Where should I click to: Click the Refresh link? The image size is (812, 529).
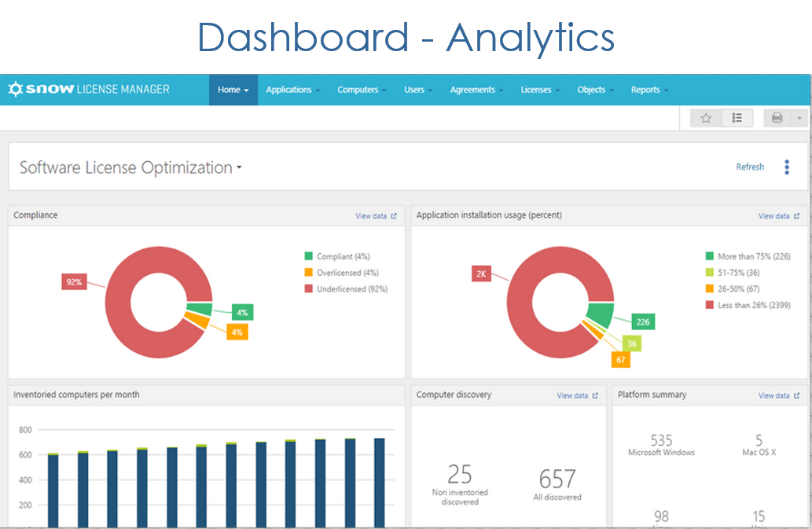(x=750, y=167)
